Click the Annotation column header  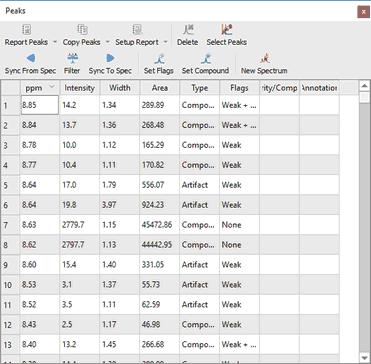319,88
